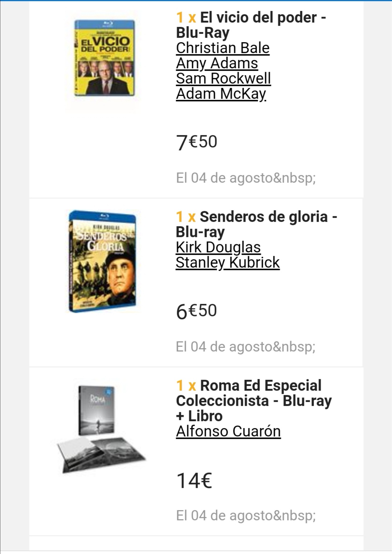Click the delivery date under Senderos de gloria
392x554 pixels.
[x=246, y=347]
